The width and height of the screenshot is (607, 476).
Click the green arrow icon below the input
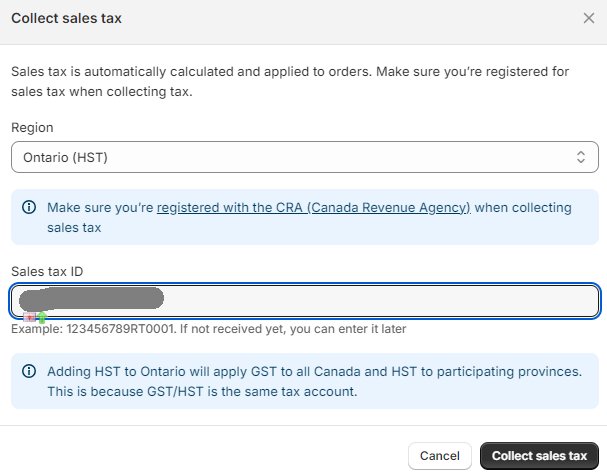click(x=42, y=317)
